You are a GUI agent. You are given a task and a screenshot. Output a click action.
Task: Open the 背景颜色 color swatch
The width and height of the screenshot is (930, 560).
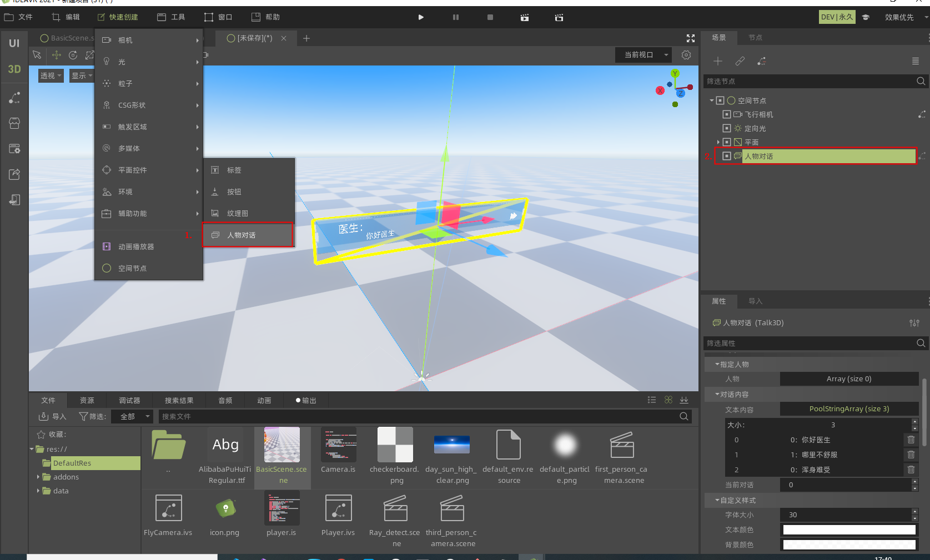(x=849, y=544)
